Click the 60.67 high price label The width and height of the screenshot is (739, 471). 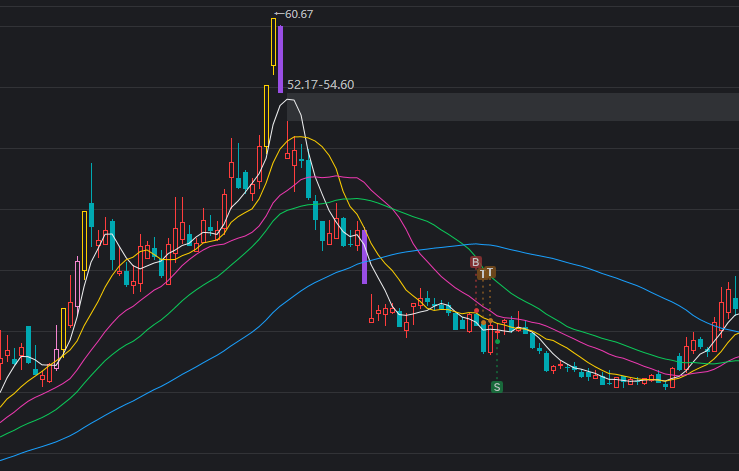pyautogui.click(x=299, y=14)
